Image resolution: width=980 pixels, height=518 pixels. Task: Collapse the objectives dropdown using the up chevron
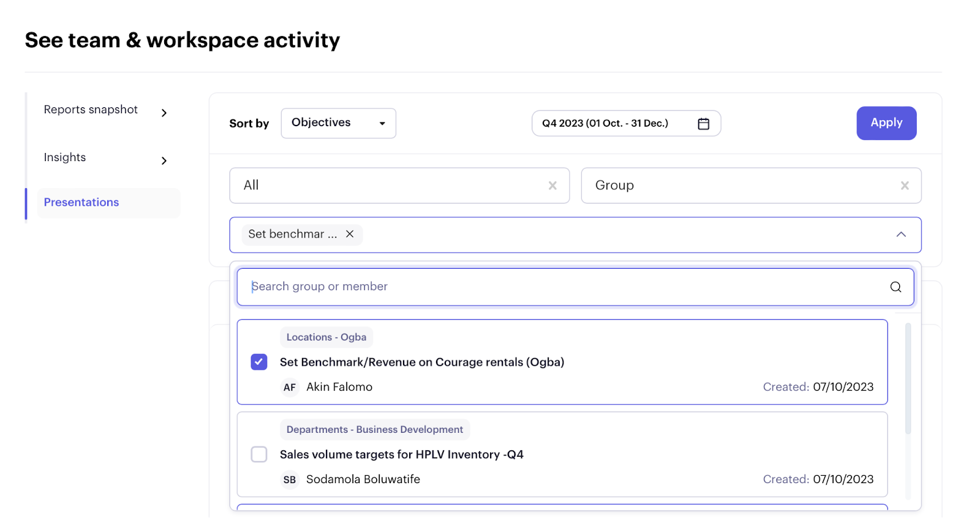click(x=901, y=235)
